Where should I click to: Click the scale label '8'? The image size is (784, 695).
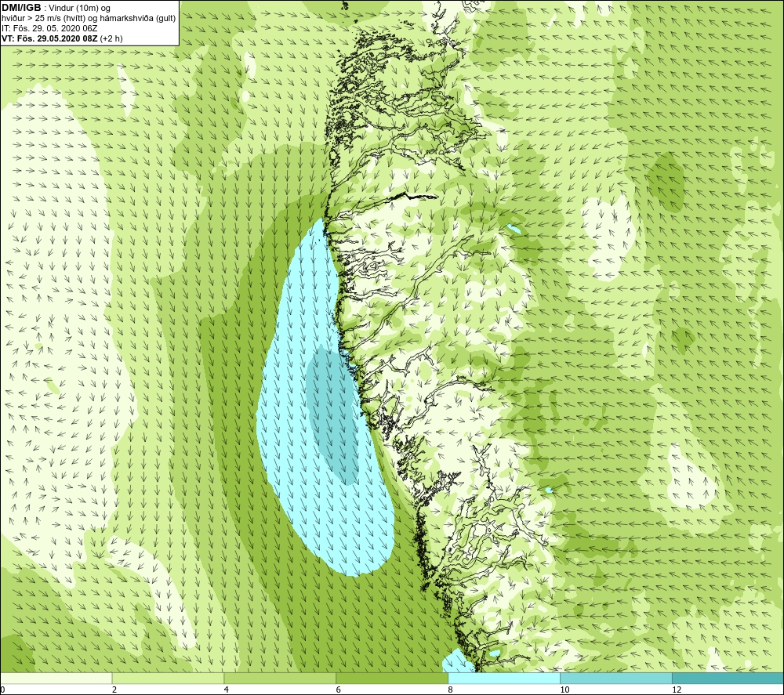point(451,690)
